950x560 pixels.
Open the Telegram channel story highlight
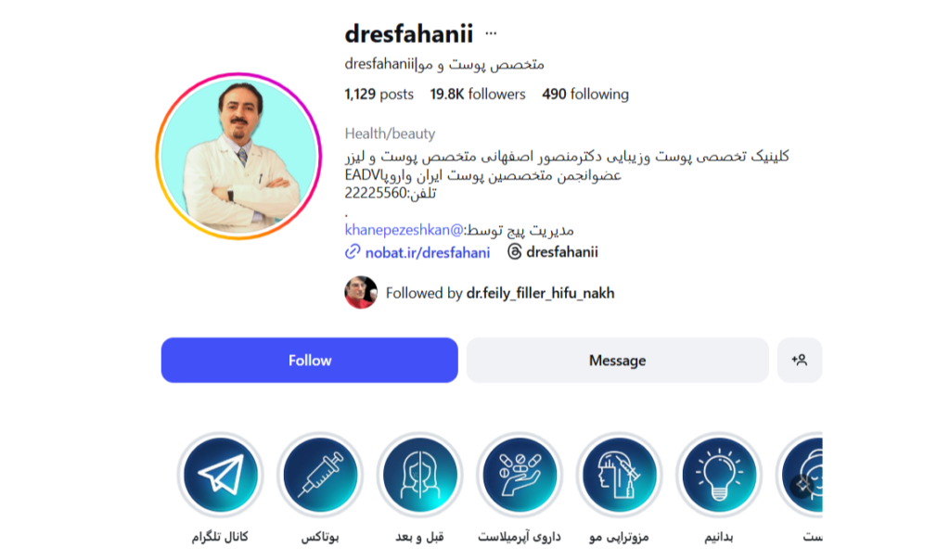(x=221, y=475)
